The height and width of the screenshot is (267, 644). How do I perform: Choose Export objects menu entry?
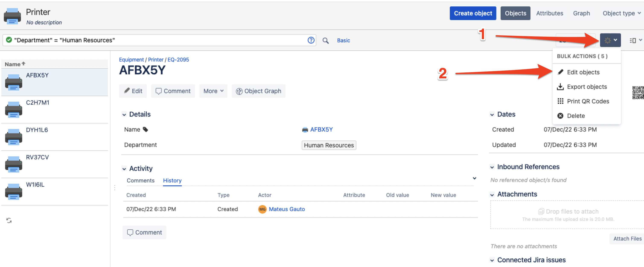587,87
